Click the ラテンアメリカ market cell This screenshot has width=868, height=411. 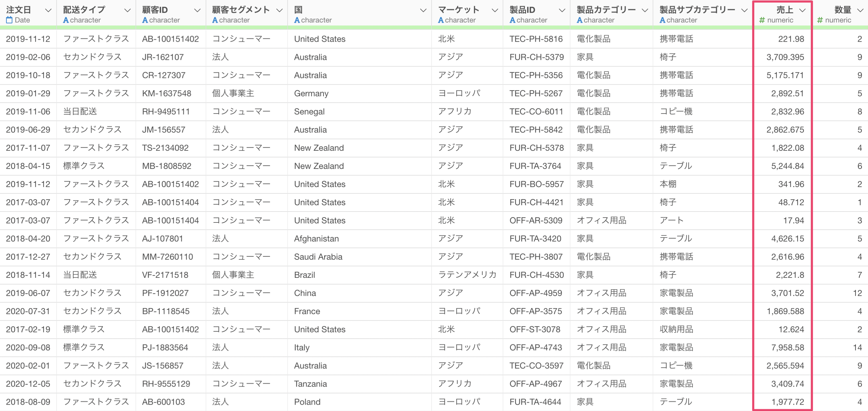467,275
